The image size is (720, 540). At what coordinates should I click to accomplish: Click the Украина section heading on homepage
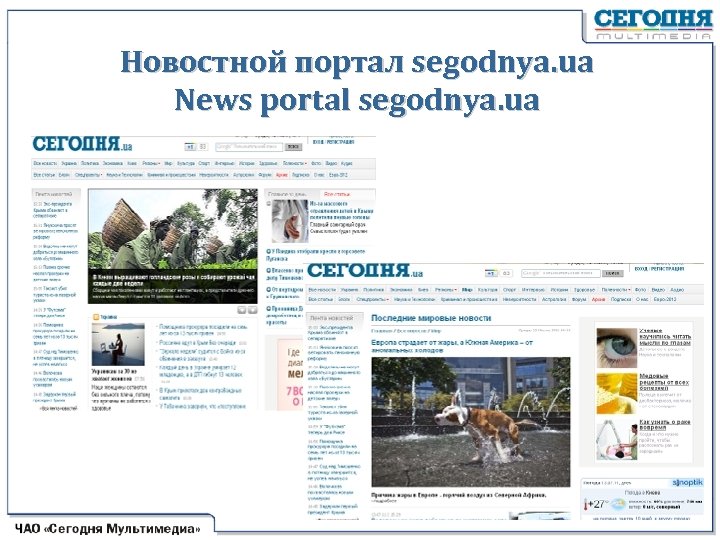108,317
